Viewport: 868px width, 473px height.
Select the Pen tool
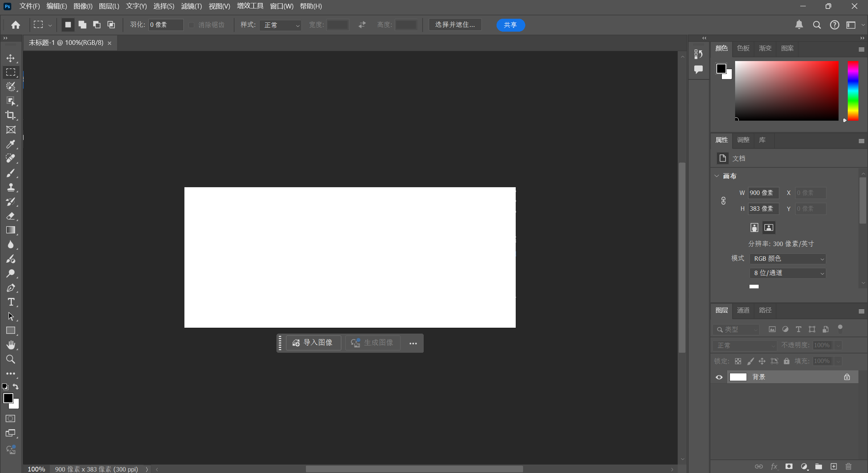pyautogui.click(x=10, y=288)
